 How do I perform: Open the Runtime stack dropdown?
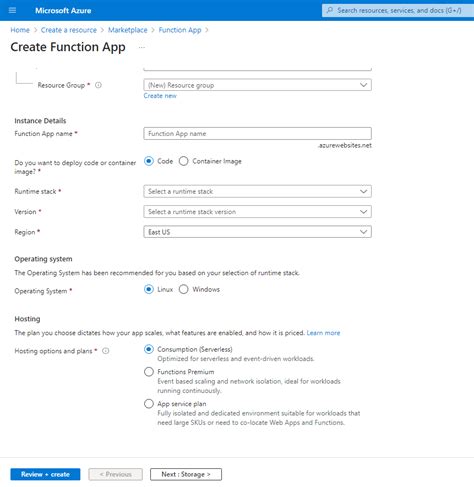tap(257, 191)
